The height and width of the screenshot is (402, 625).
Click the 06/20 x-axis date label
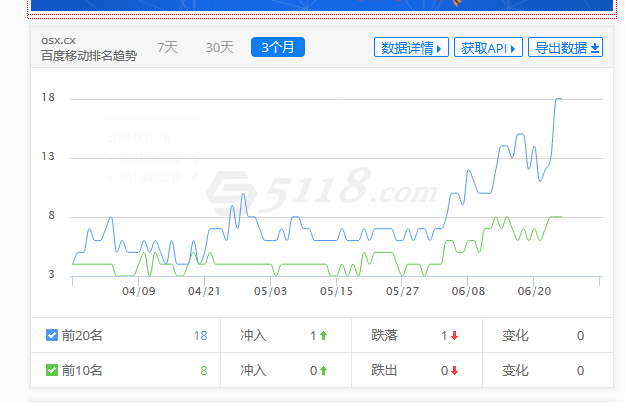pyautogui.click(x=534, y=291)
